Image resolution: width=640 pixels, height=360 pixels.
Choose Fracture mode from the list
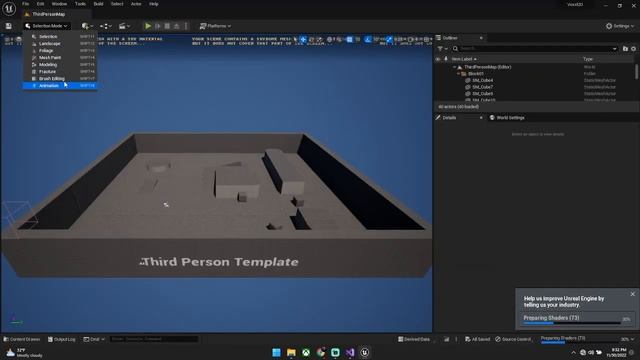60,71
